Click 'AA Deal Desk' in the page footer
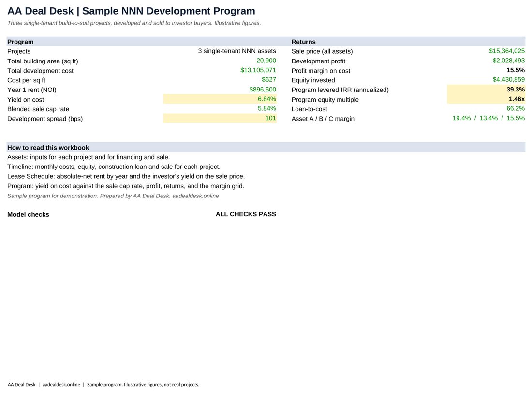This screenshot has width=532, height=394. point(21,385)
